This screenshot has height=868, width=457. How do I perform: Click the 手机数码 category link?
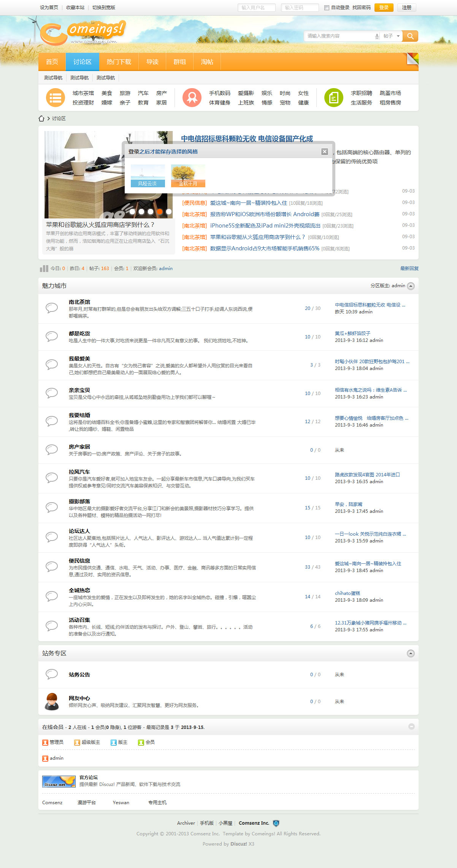[x=220, y=93]
